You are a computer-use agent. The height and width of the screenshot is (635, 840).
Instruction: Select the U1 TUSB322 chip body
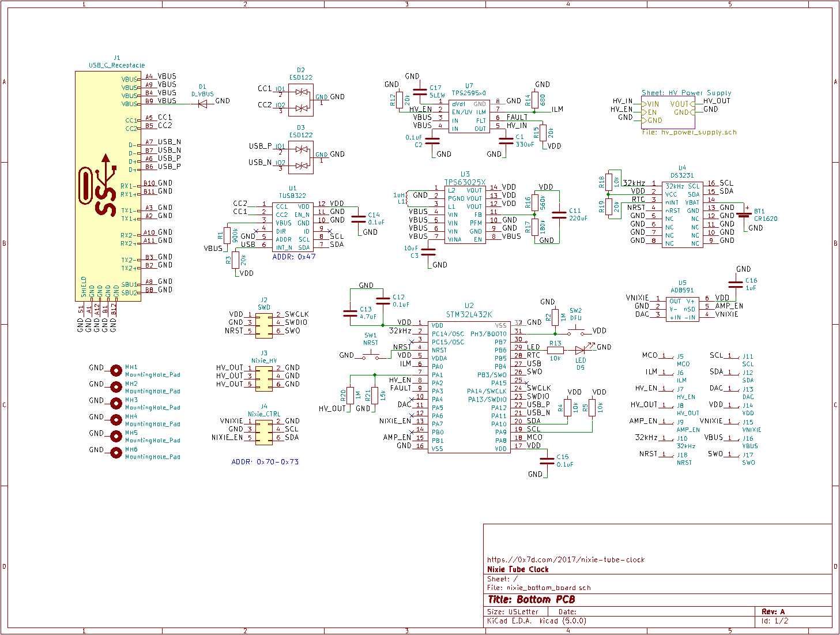292,226
